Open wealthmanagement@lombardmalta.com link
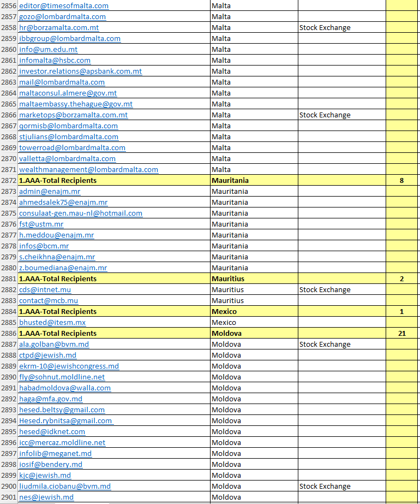This screenshot has height=504, width=420. pos(89,170)
